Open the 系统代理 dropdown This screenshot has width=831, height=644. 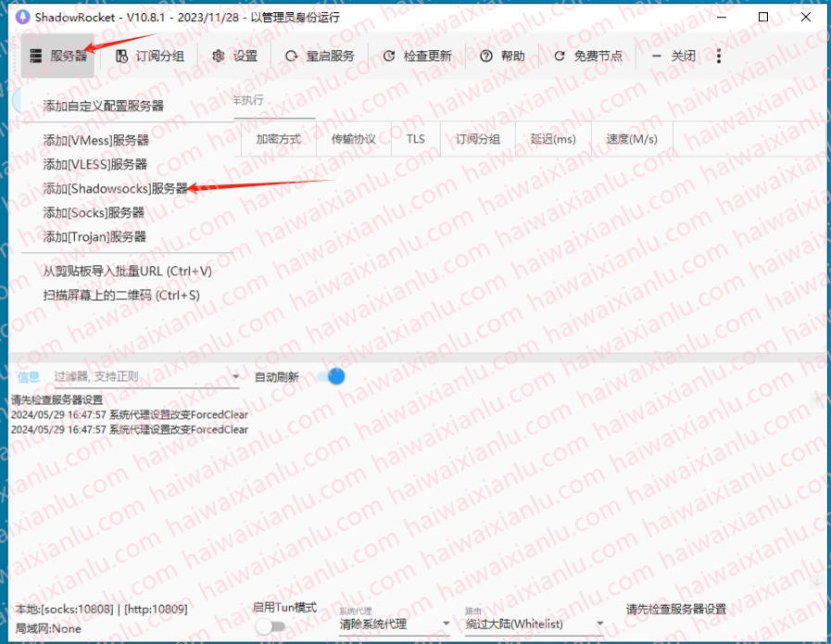coord(395,625)
